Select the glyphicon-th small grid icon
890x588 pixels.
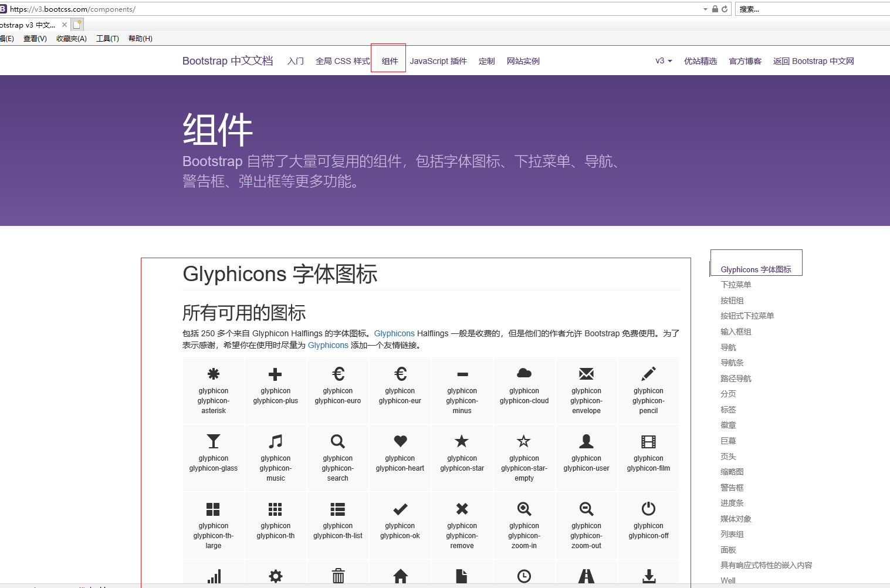275,509
